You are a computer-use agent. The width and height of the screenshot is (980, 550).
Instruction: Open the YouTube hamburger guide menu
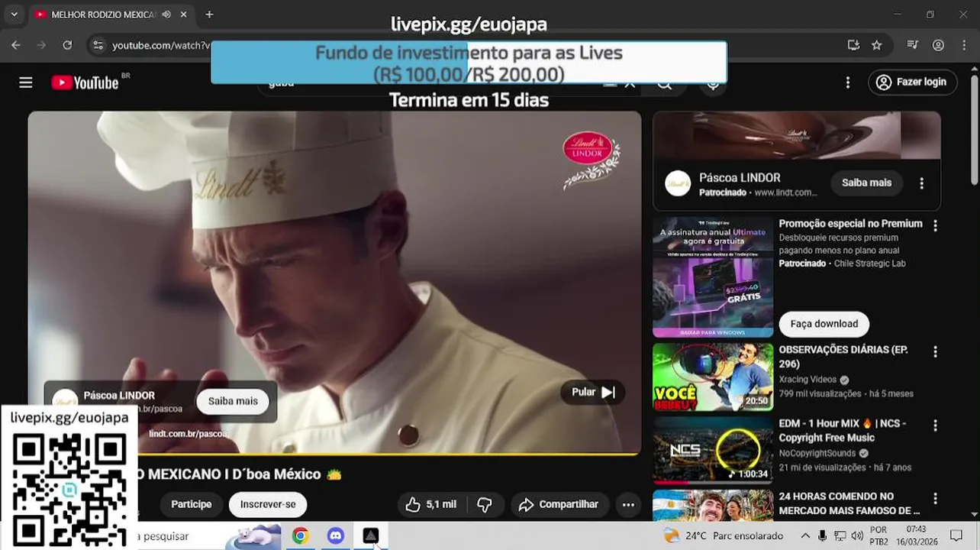coord(26,82)
